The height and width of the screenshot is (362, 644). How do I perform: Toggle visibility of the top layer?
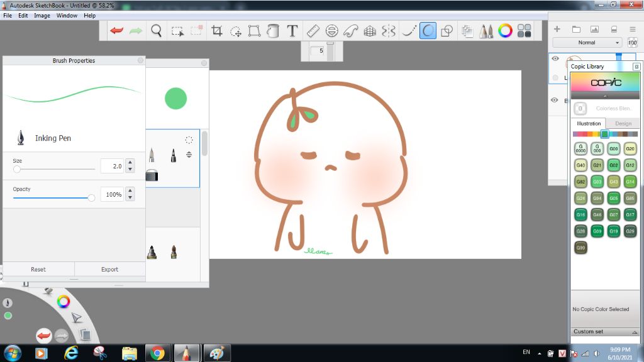(x=555, y=58)
